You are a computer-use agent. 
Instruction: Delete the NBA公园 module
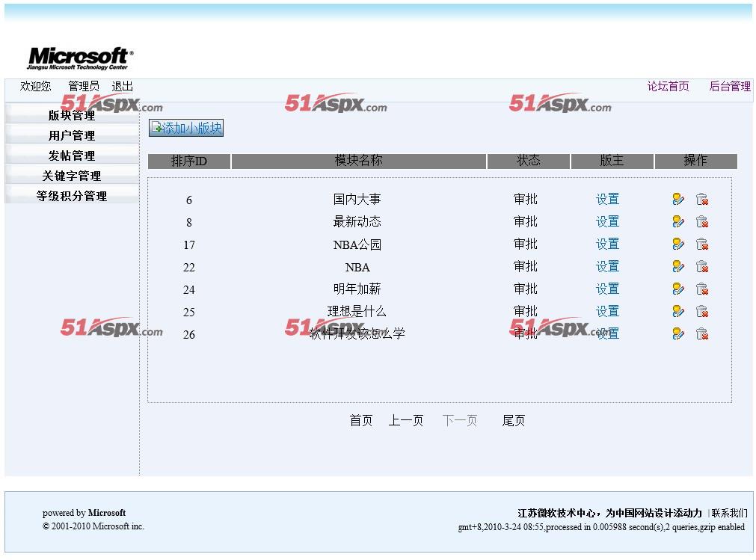coord(702,244)
